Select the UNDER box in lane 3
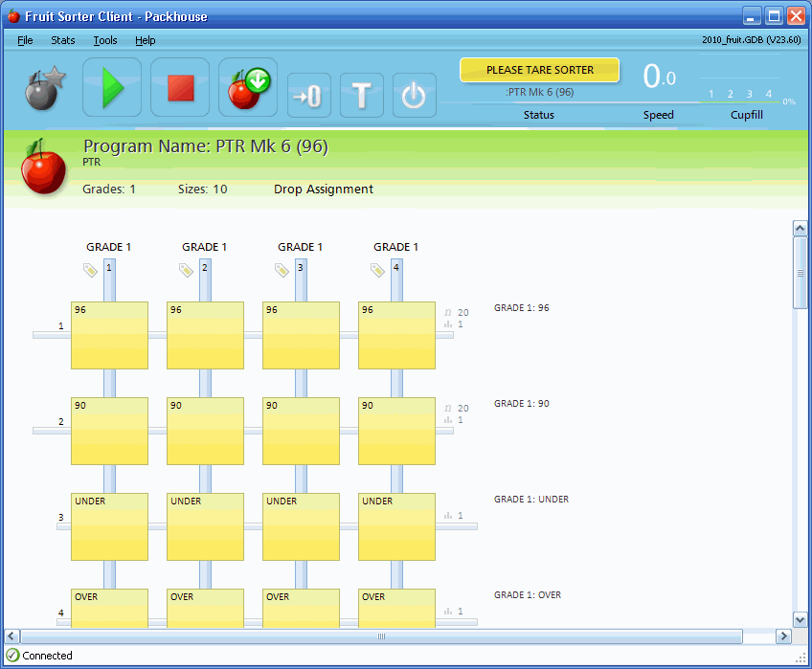This screenshot has height=669, width=812. (302, 526)
